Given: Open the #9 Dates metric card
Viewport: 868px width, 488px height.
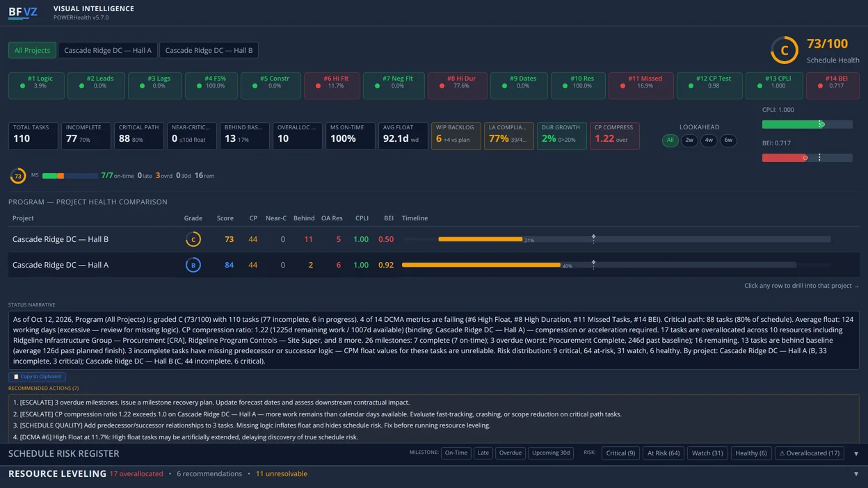Looking at the screenshot, I should click(x=519, y=86).
